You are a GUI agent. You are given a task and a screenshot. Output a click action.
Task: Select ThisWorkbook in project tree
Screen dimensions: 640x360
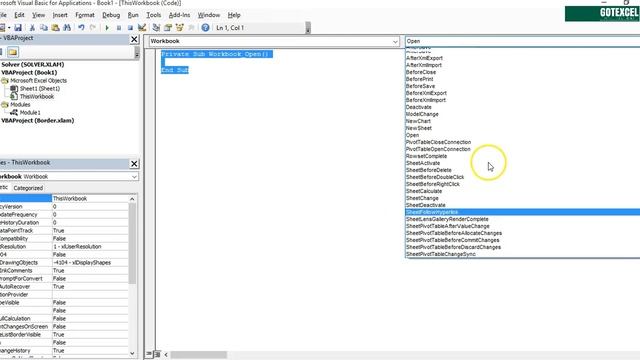pos(37,97)
